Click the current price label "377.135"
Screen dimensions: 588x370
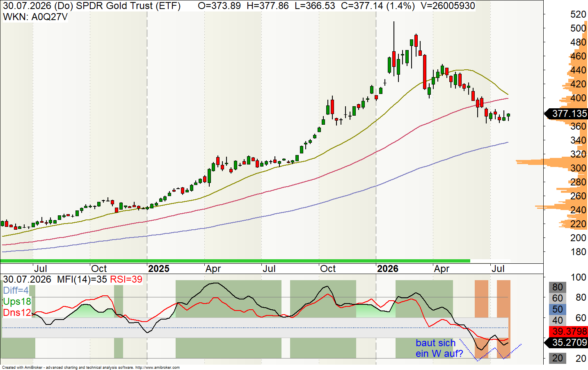[569, 114]
